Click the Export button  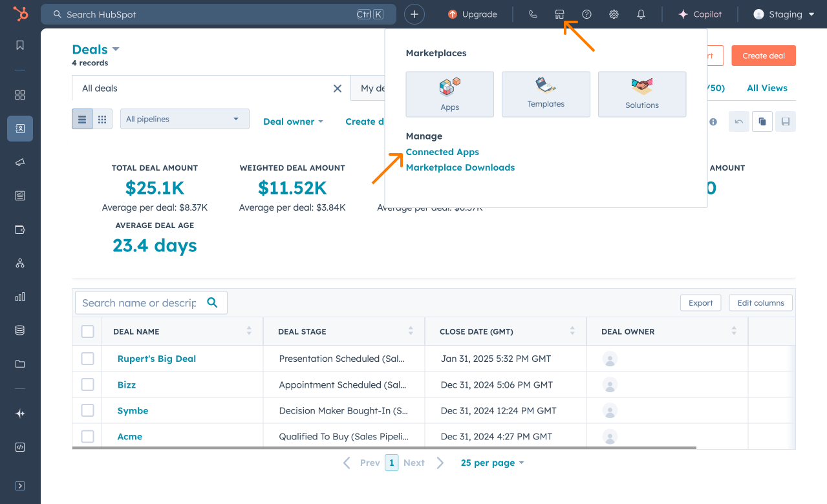[x=700, y=302]
